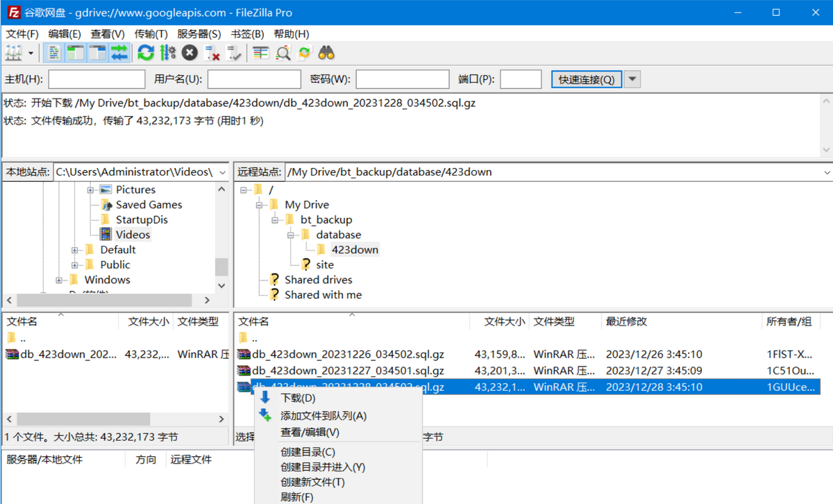Open the 传输(T) menu

point(151,34)
